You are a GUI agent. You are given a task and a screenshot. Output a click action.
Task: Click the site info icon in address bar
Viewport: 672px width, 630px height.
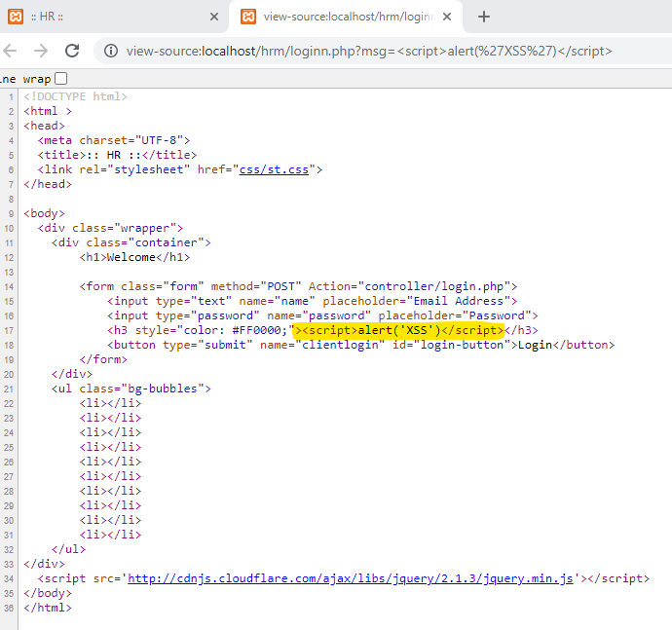pyautogui.click(x=111, y=51)
